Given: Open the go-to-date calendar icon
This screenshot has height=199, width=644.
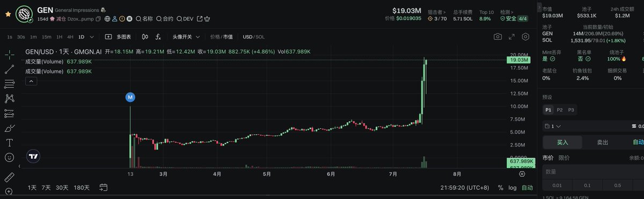Looking at the screenshot, I should 104,188.
